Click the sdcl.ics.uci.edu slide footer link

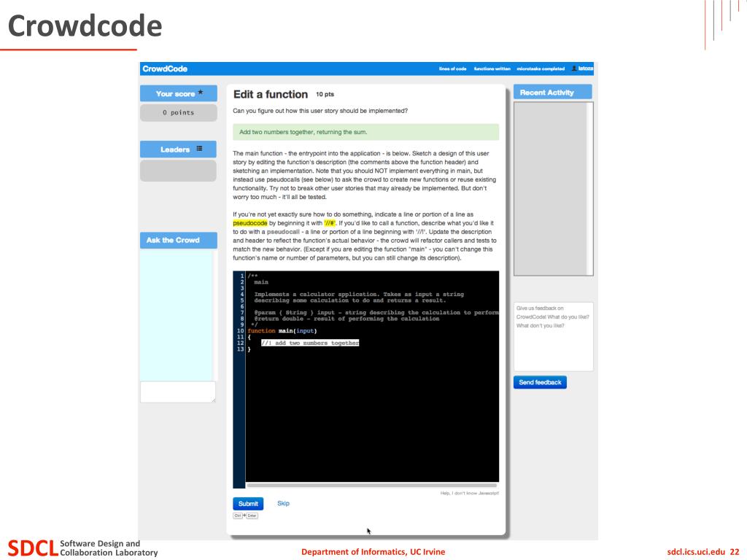pyautogui.click(x=696, y=552)
